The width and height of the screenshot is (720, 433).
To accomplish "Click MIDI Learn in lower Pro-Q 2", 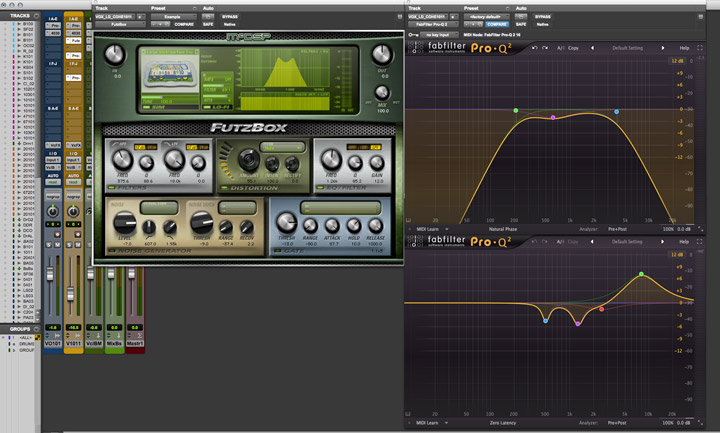I will pyautogui.click(x=427, y=422).
